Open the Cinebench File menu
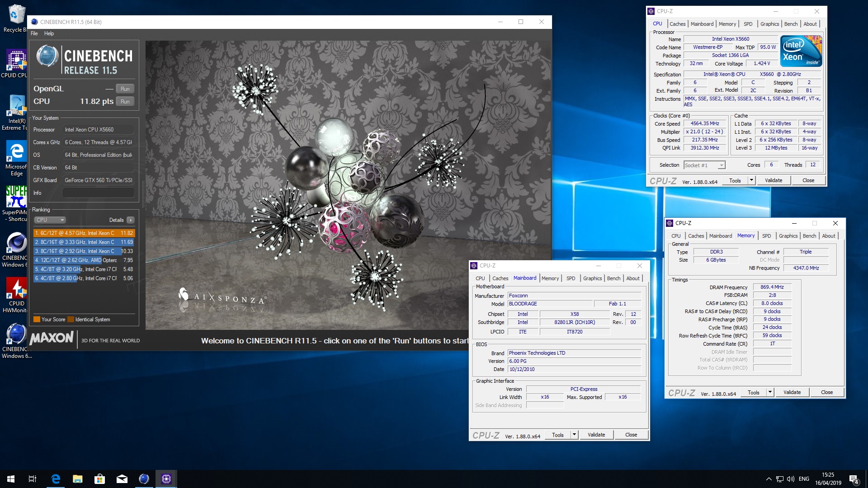868x488 pixels. [x=34, y=33]
